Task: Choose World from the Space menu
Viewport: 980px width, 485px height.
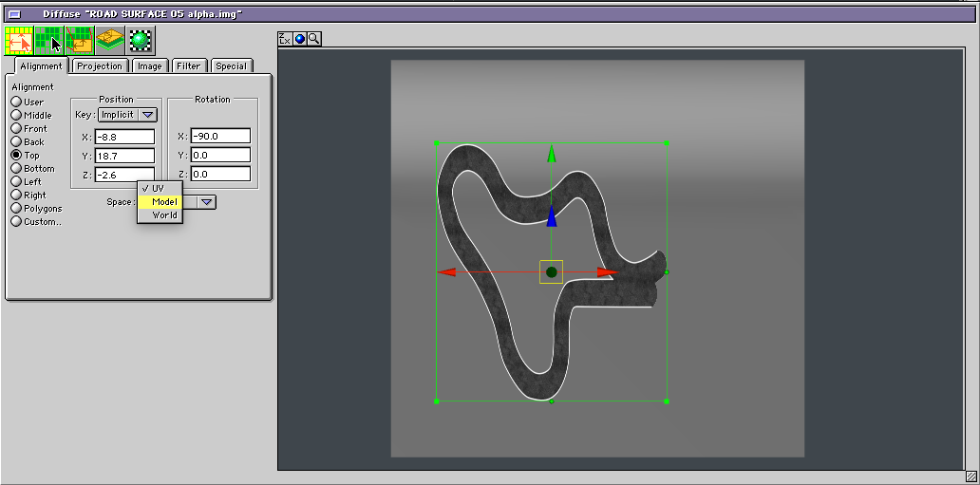Action: point(164,215)
